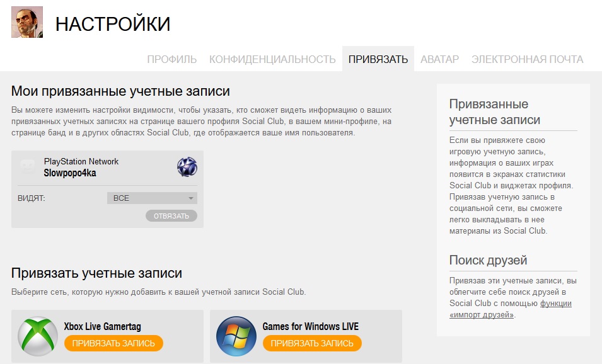602x364 pixels.
Task: Click the НАСТРОЙКИ page heading
Action: point(113,24)
